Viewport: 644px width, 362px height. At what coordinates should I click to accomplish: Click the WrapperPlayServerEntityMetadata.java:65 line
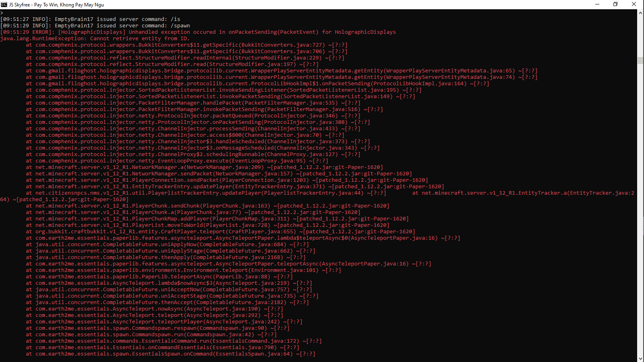tap(282, 71)
